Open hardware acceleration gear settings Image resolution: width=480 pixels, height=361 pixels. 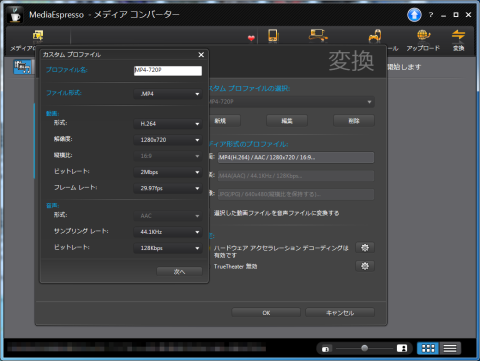coord(365,248)
